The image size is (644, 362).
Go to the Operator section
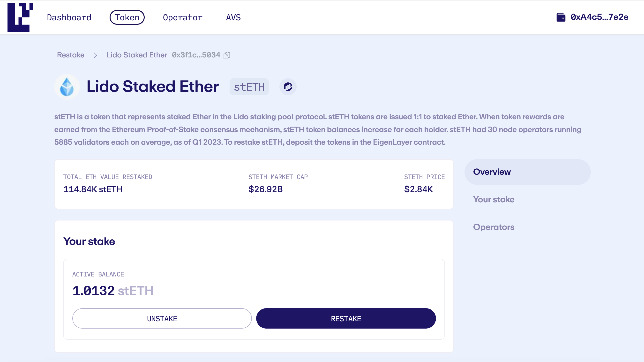pyautogui.click(x=182, y=17)
